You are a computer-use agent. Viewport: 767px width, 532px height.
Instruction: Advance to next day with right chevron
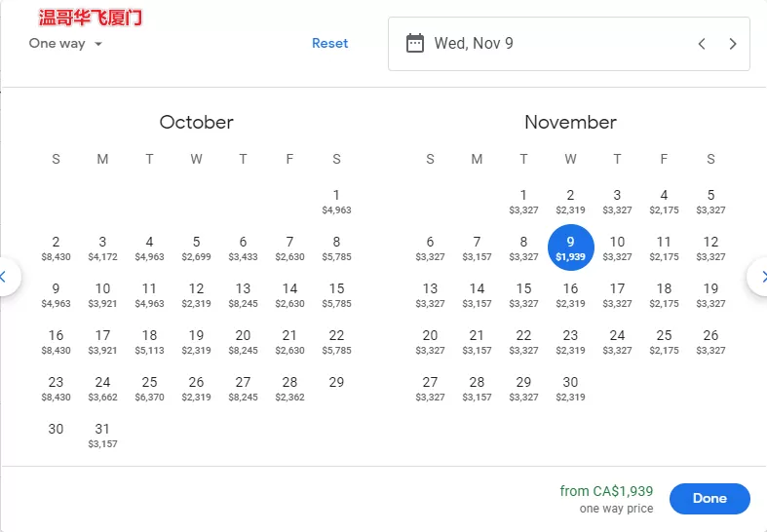coord(732,44)
